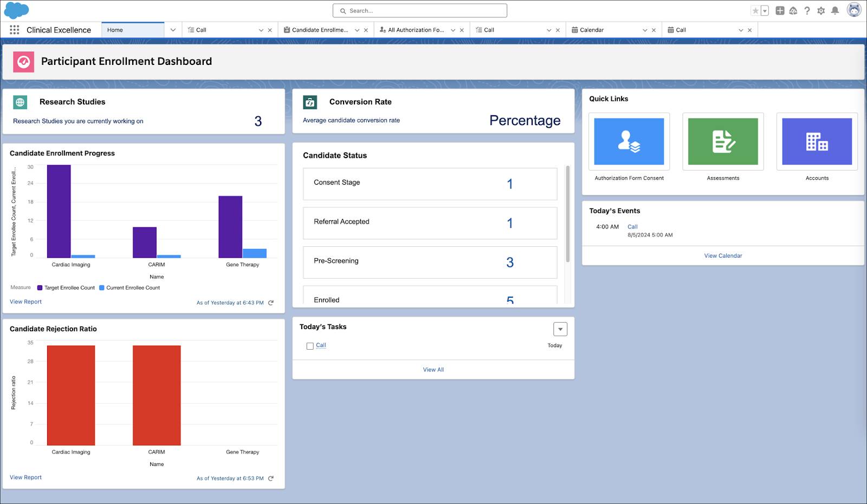
Task: Open View Calendar under Today's Events
Action: pyautogui.click(x=723, y=255)
